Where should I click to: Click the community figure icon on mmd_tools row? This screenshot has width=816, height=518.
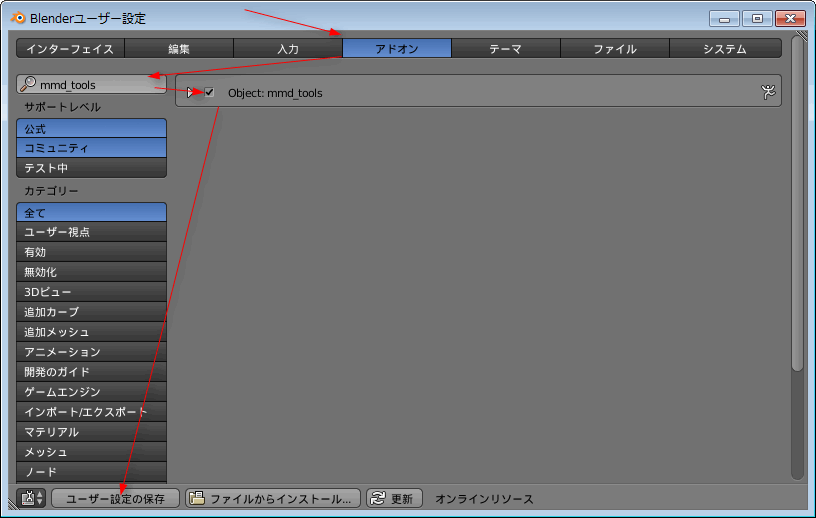coord(768,92)
